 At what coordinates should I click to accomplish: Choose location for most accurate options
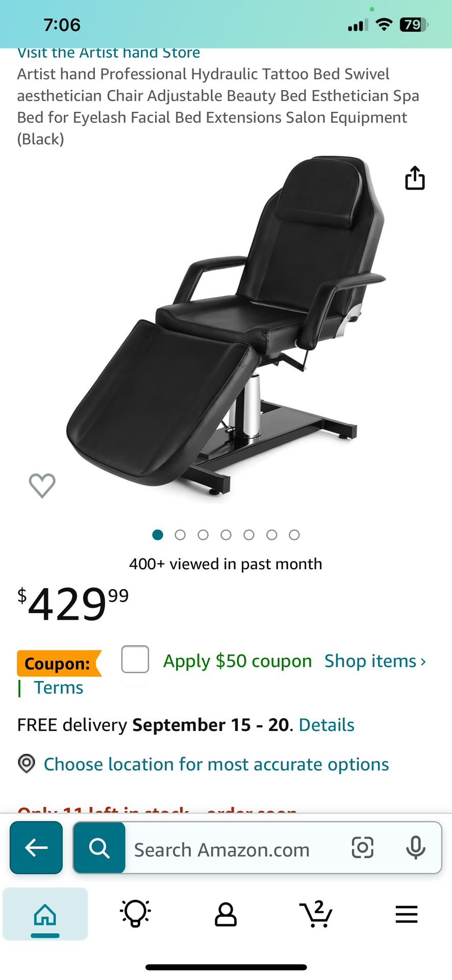216,764
